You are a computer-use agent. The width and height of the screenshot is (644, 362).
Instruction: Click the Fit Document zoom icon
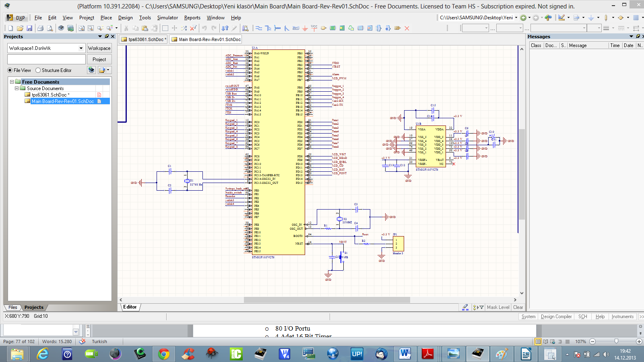click(x=81, y=28)
